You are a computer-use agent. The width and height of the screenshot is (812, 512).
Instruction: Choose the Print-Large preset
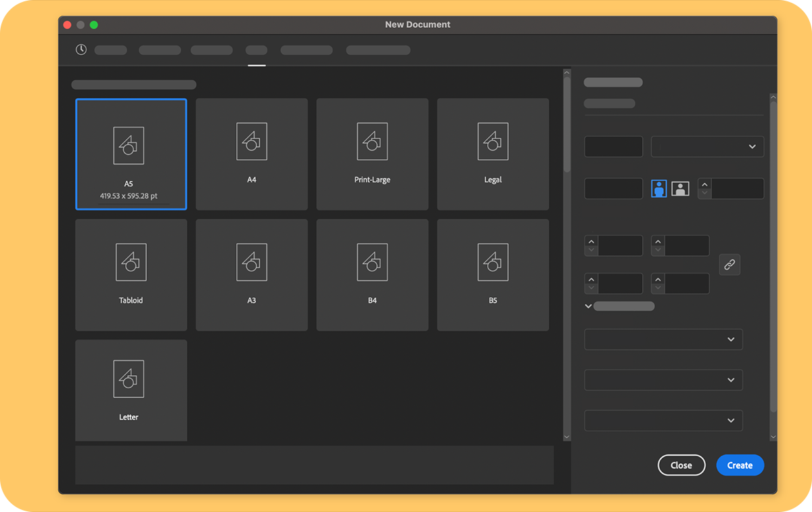371,154
